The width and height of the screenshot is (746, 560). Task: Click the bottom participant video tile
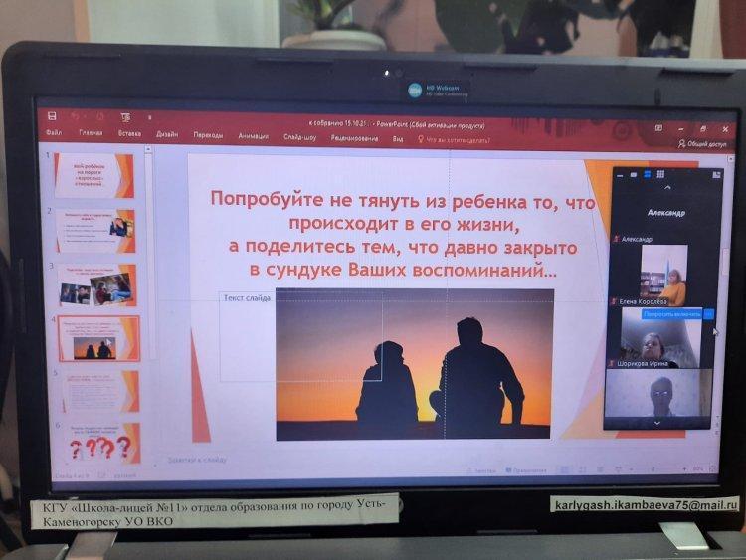[658, 393]
